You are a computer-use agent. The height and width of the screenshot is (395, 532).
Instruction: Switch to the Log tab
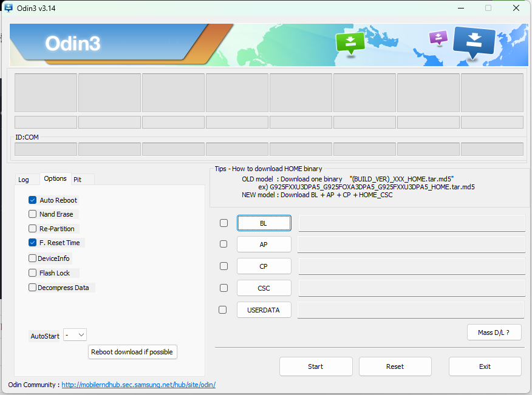[24, 180]
